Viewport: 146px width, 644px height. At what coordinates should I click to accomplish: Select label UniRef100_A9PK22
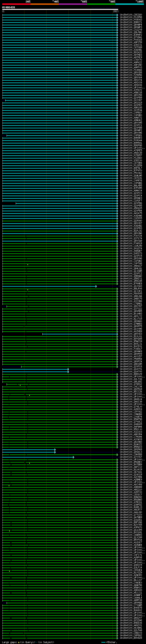tap(131, 63)
